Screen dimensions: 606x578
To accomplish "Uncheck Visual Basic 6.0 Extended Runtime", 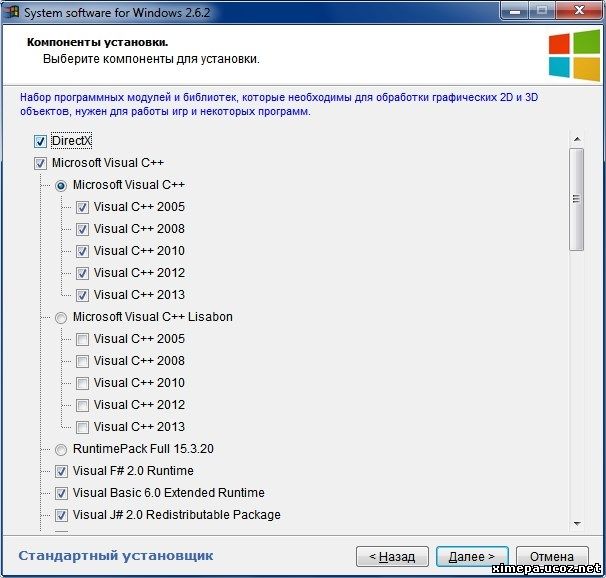I will pos(62,493).
